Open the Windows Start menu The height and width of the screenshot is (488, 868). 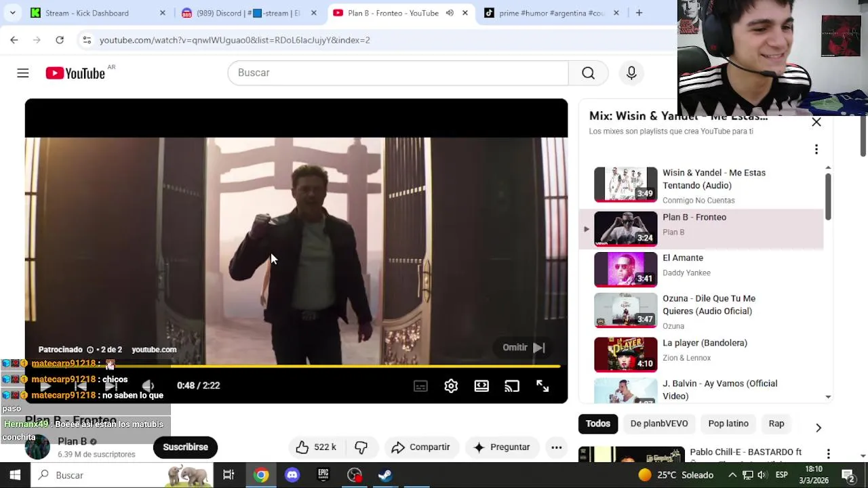coord(15,475)
